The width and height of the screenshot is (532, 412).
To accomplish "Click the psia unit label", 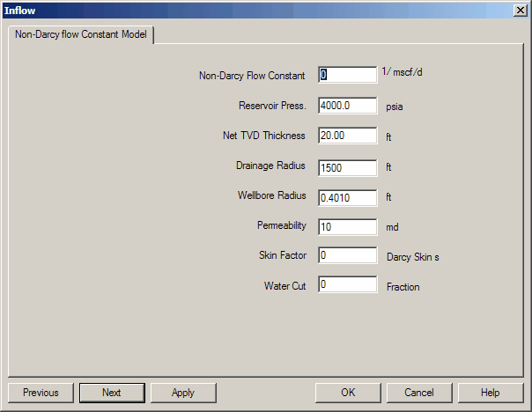I will [x=395, y=107].
